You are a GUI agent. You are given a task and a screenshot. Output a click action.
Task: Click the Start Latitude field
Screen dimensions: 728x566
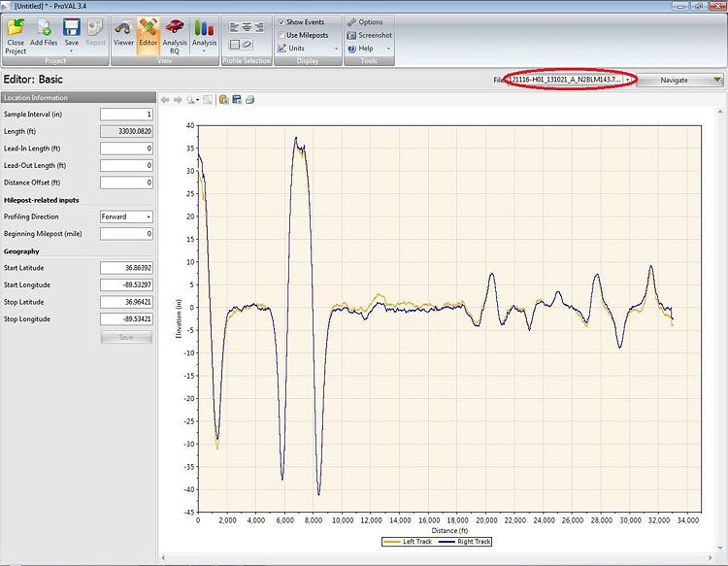[x=126, y=268]
